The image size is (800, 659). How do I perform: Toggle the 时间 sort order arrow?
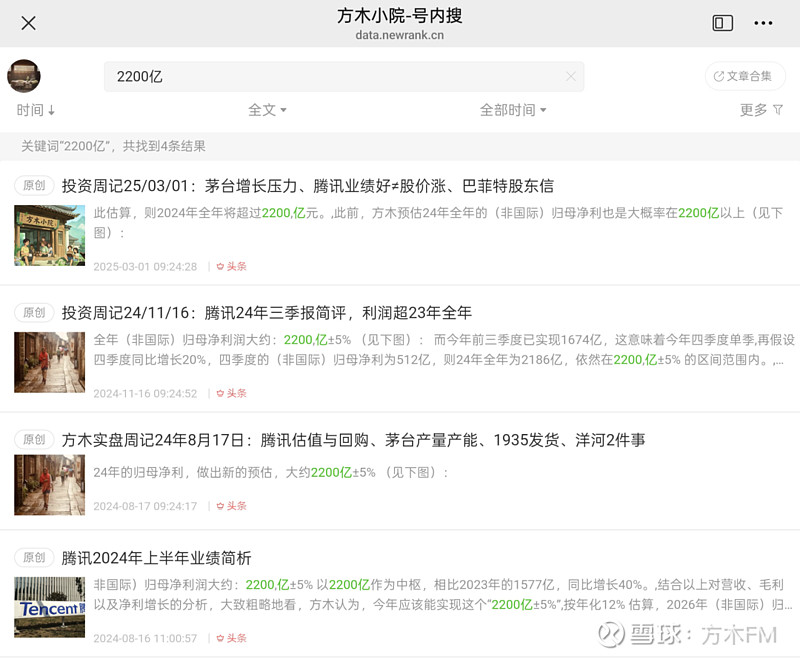click(50, 110)
